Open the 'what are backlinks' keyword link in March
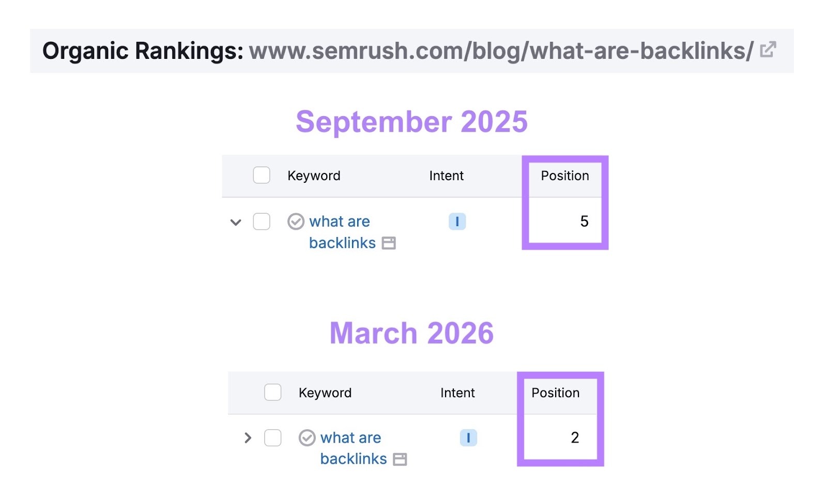The height and width of the screenshot is (504, 827). (x=351, y=438)
